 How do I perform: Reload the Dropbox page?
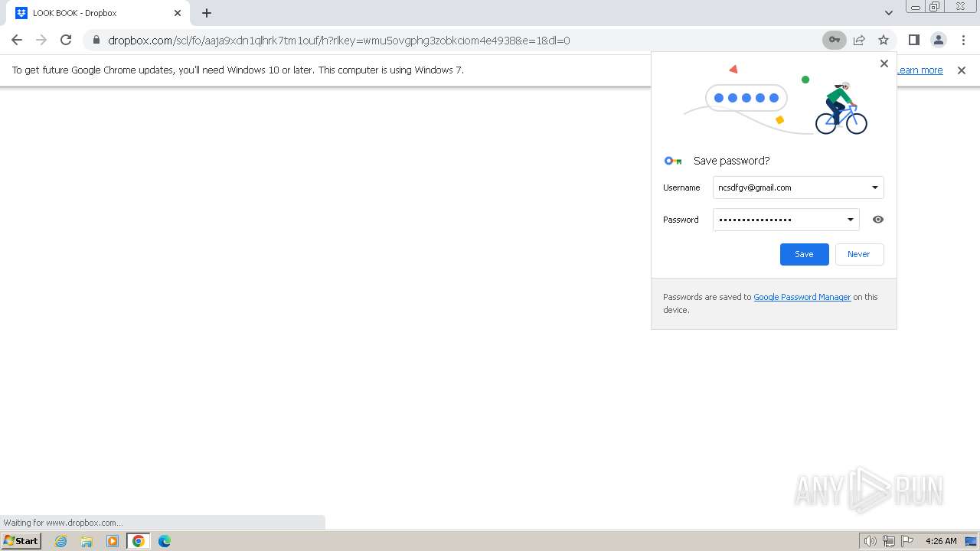(66, 40)
